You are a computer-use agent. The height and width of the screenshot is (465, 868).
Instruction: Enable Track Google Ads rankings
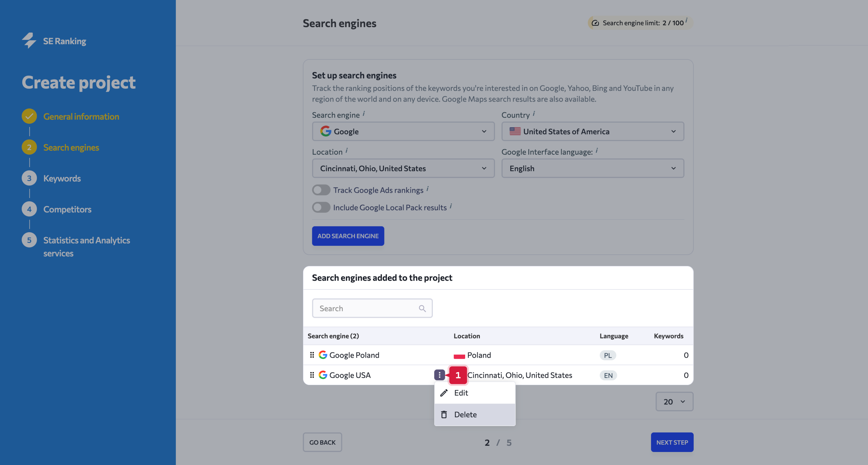point(321,190)
